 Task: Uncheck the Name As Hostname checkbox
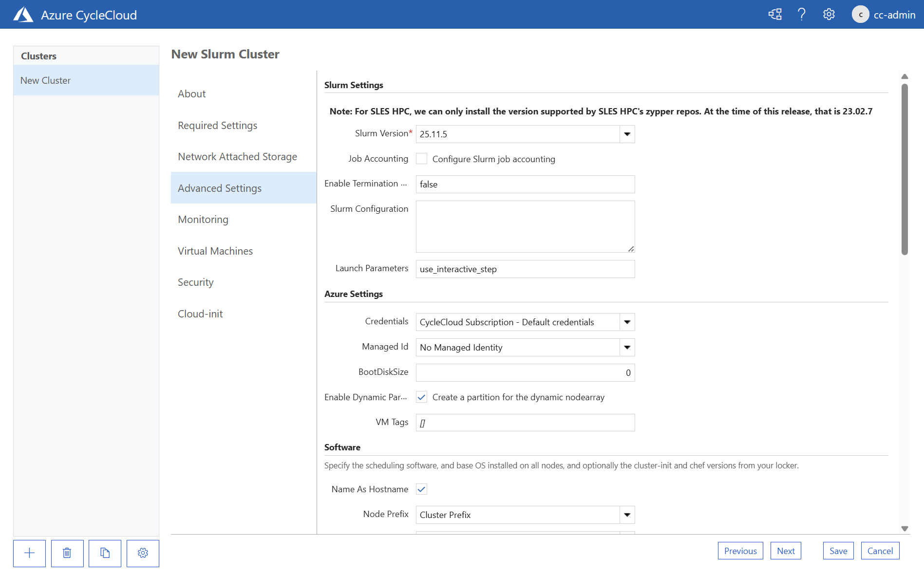(422, 489)
